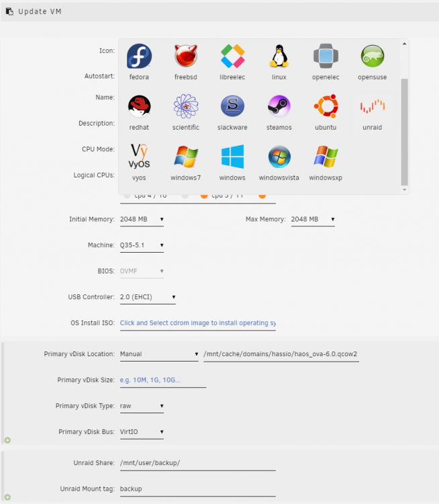Viewport: 439px width, 504px height.
Task: Open the Max Memory dropdown
Action: coord(313,219)
